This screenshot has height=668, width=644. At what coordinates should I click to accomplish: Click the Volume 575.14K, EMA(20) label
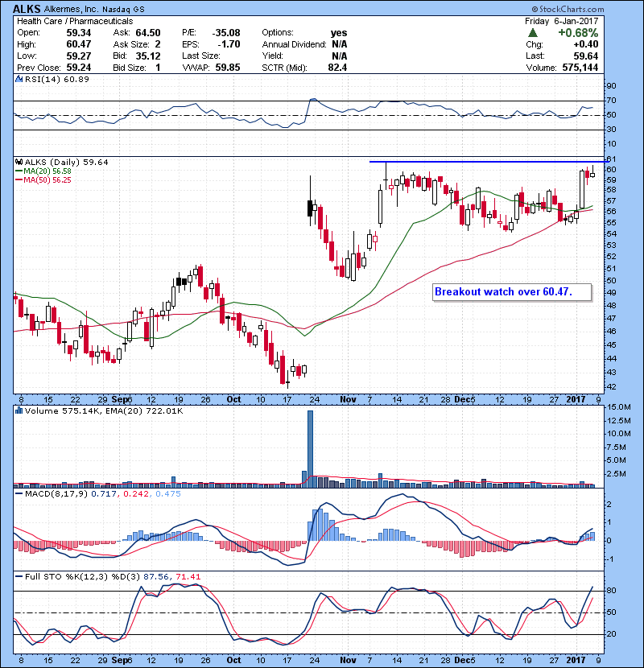point(104,411)
